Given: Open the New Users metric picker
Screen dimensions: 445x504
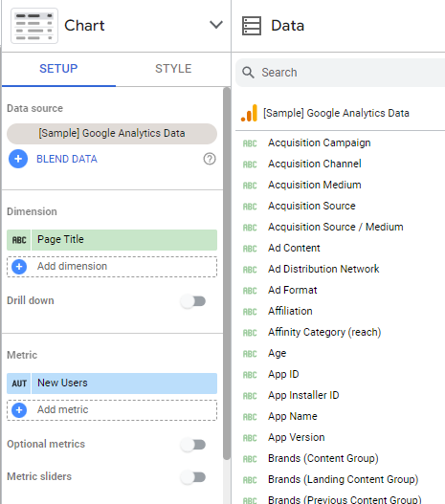Looking at the screenshot, I should [x=123, y=383].
